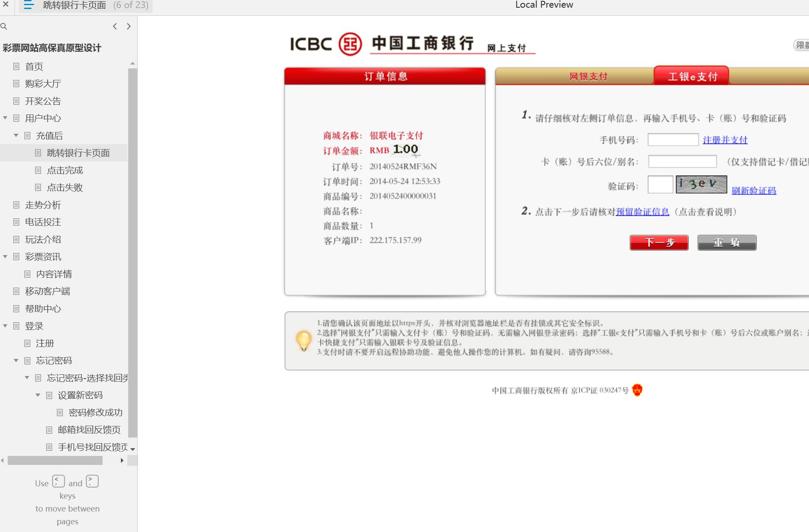Open the 帮助中心 page
Viewport: 809px width, 532px height.
tap(43, 309)
